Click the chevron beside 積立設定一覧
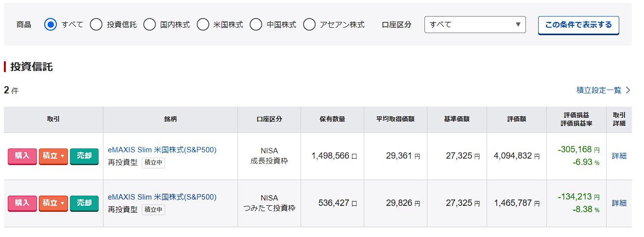644x237 pixels. point(627,90)
